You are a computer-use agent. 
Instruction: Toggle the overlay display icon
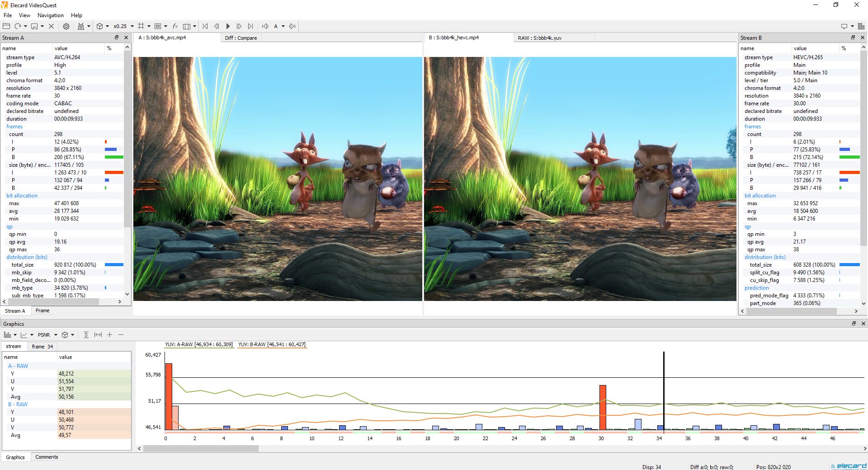(x=158, y=26)
